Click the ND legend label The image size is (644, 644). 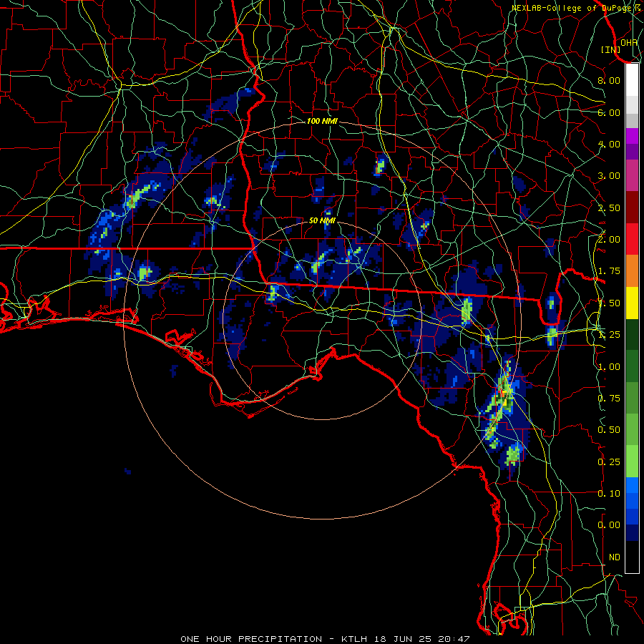point(615,557)
